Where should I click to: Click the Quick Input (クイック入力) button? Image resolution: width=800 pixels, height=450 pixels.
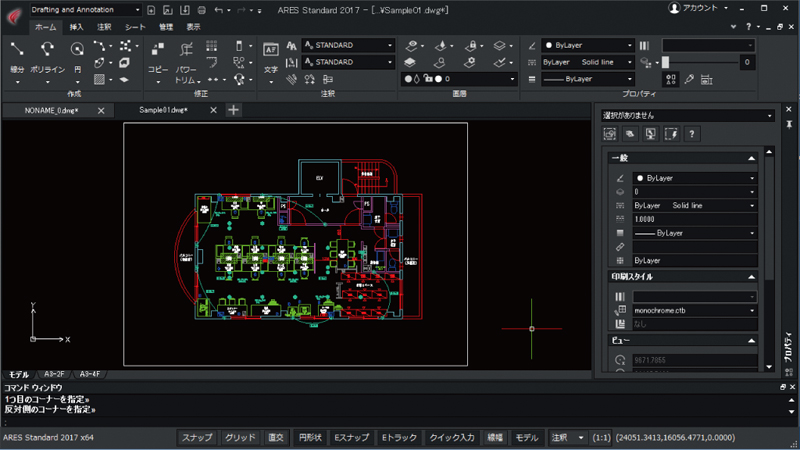451,438
